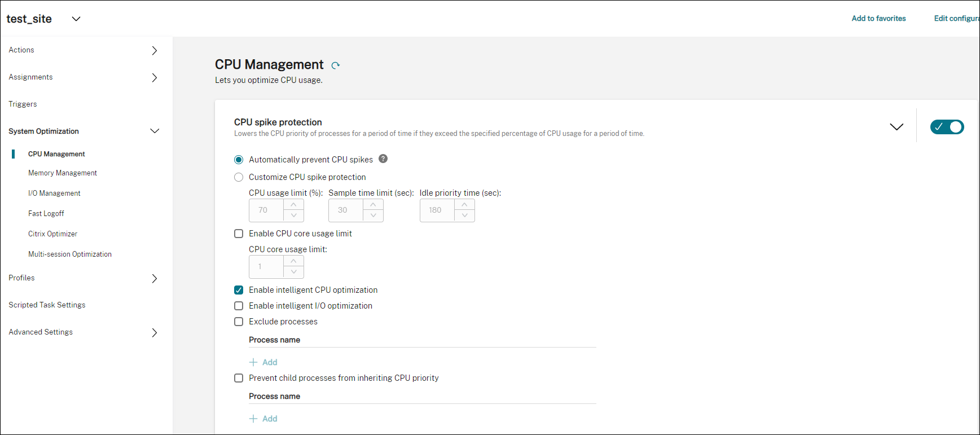The width and height of the screenshot is (980, 435).
Task: Click the refresh icon beside CPU Management
Action: tap(336, 65)
